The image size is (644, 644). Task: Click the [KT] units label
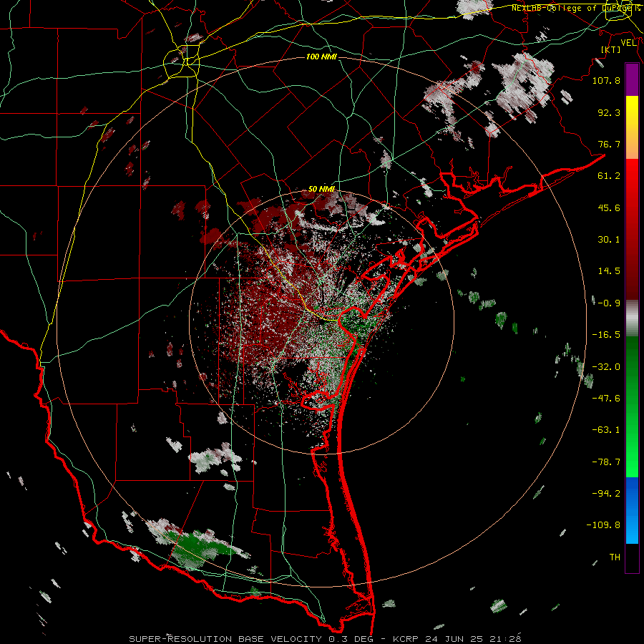(x=611, y=49)
